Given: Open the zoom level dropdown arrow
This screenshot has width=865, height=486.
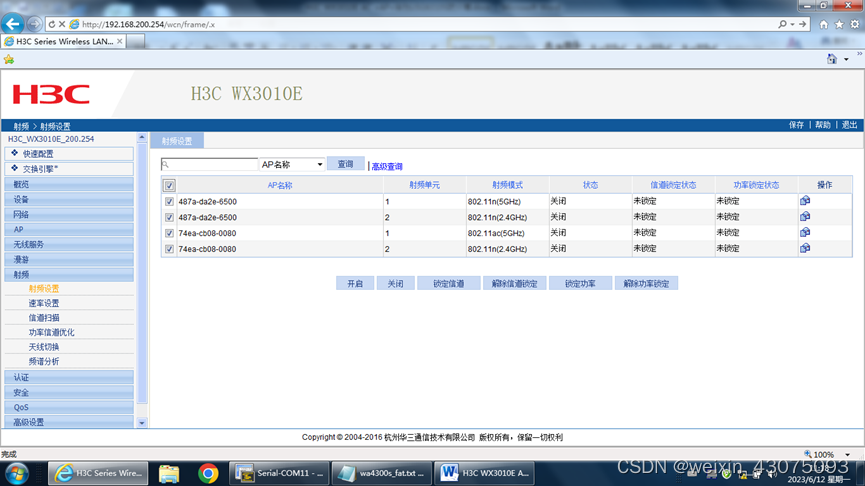Looking at the screenshot, I should (847, 455).
